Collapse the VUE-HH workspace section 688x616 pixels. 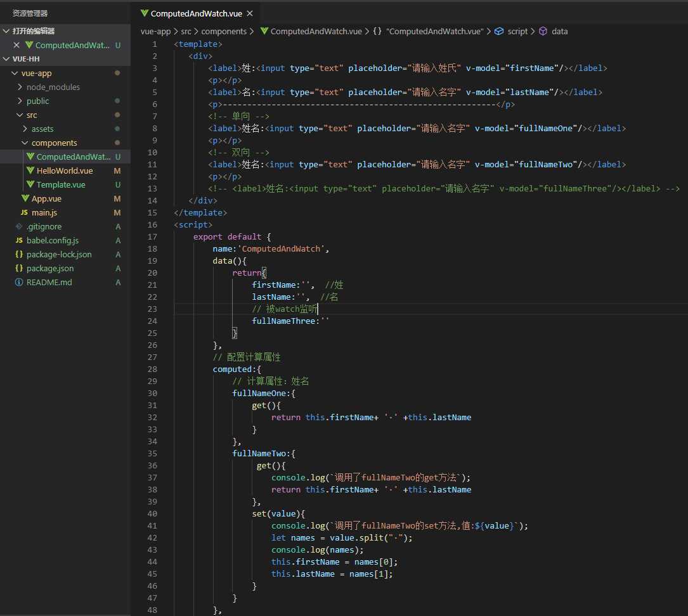click(x=6, y=59)
